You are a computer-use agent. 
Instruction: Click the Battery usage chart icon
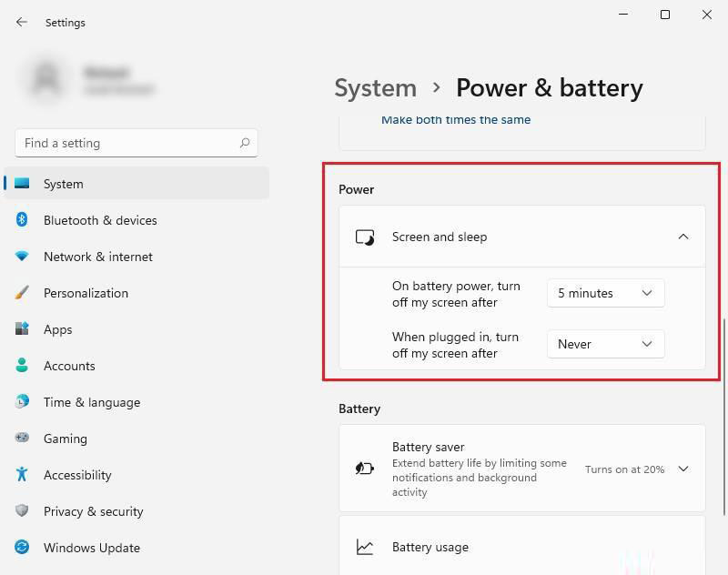pyautogui.click(x=365, y=547)
